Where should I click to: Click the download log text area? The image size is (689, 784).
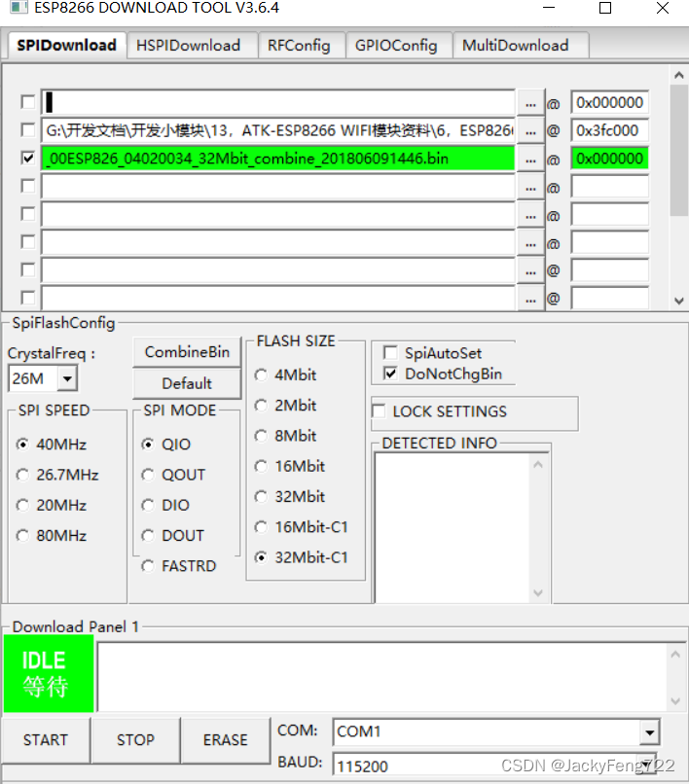(382, 677)
